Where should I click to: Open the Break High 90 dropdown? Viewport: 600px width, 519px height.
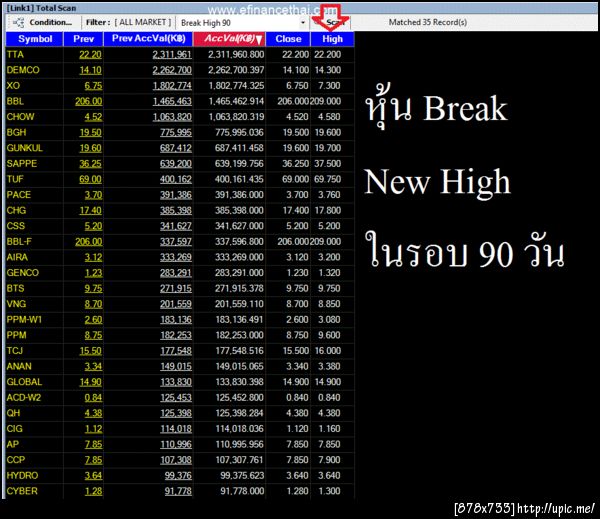pos(303,23)
